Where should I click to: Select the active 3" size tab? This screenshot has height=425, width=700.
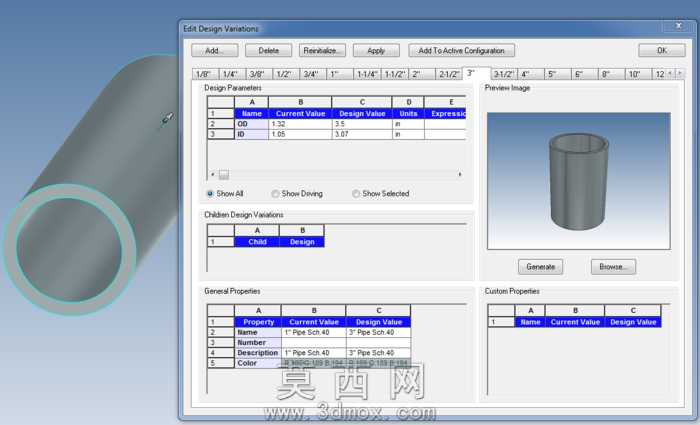pos(476,73)
